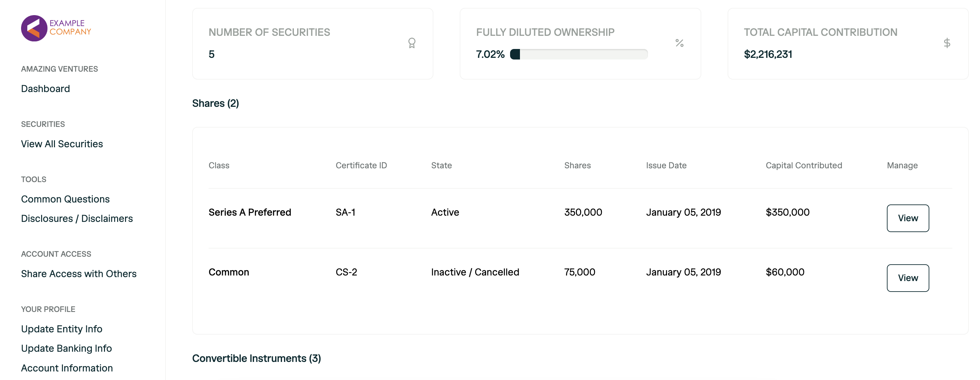Image resolution: width=980 pixels, height=380 pixels.
Task: Open Common Questions
Action: click(65, 199)
